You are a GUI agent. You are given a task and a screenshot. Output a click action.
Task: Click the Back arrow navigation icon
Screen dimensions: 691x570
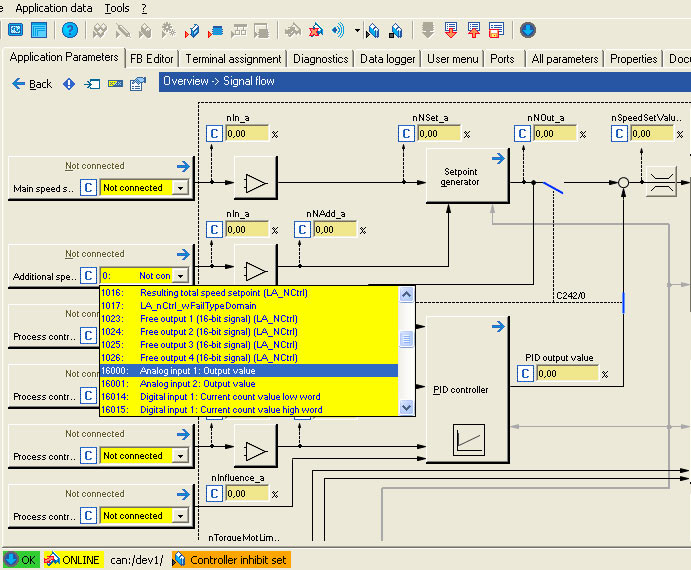(x=19, y=84)
